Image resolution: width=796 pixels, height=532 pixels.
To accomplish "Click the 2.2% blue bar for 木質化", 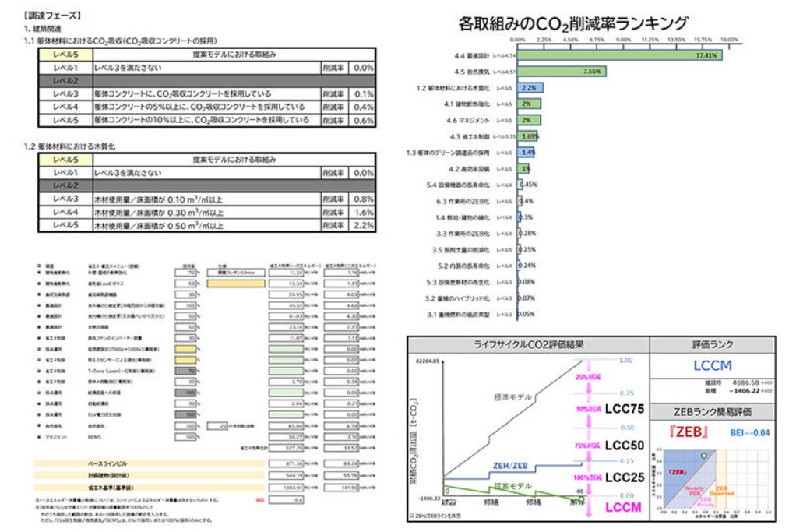I will (528, 88).
